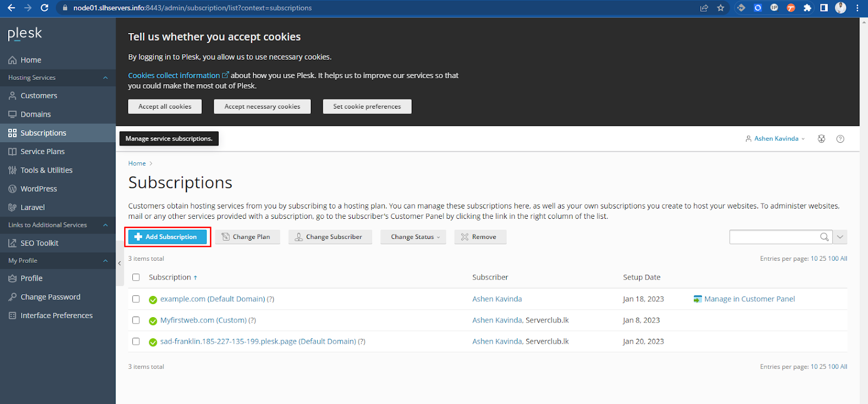This screenshot has height=404, width=868.
Task: Click into the subscriptions search field
Action: 774,237
